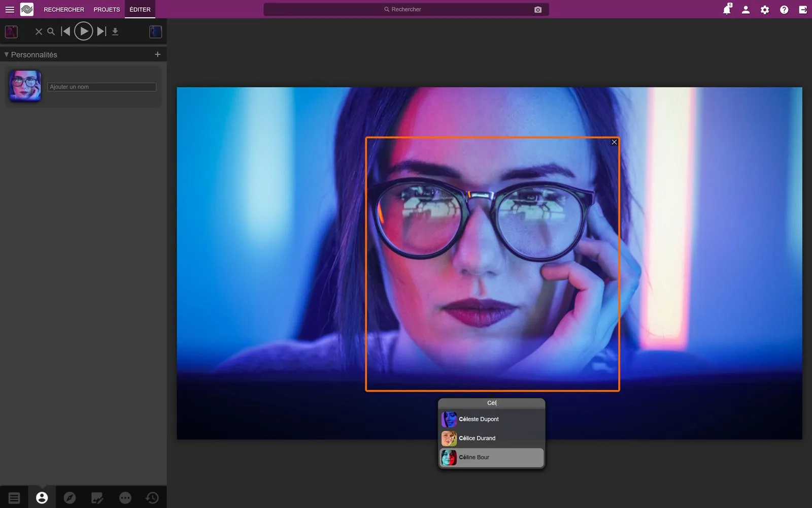The width and height of the screenshot is (812, 508).
Task: Click the camera image-search icon
Action: pos(538,9)
